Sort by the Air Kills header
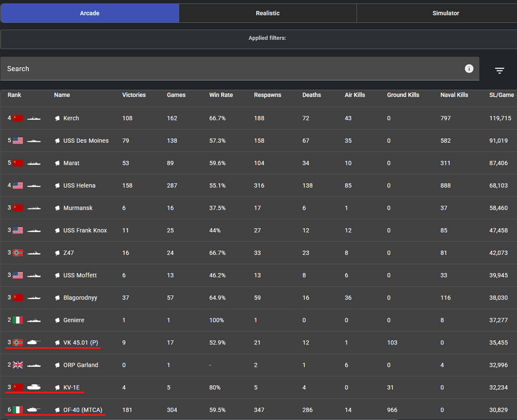Screen dimensions: 517x420 tap(355, 95)
